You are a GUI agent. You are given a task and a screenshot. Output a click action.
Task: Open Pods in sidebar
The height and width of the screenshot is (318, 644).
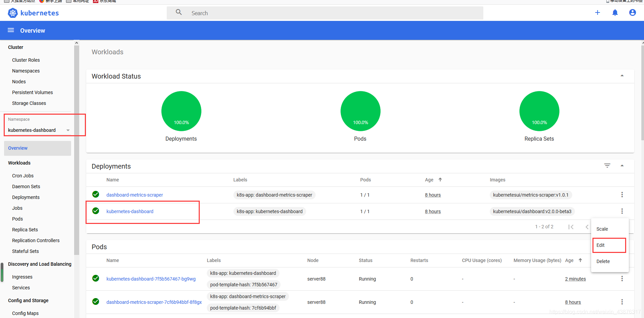tap(18, 219)
